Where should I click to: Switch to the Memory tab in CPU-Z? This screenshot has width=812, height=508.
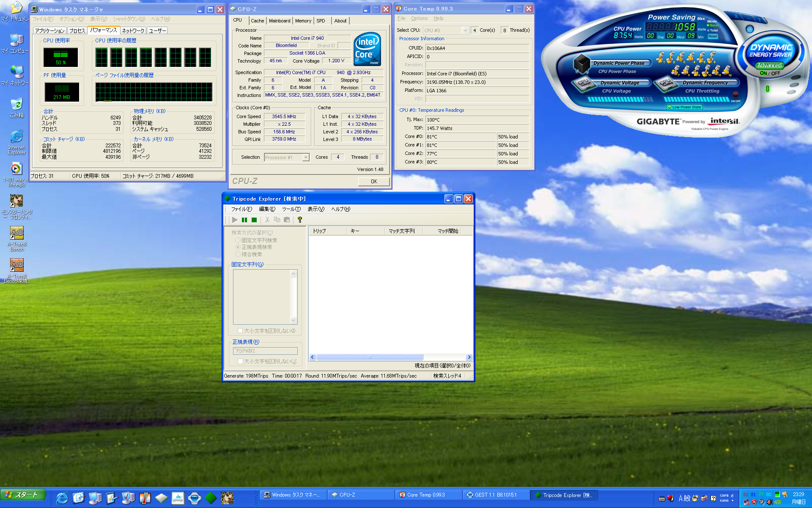coord(303,21)
